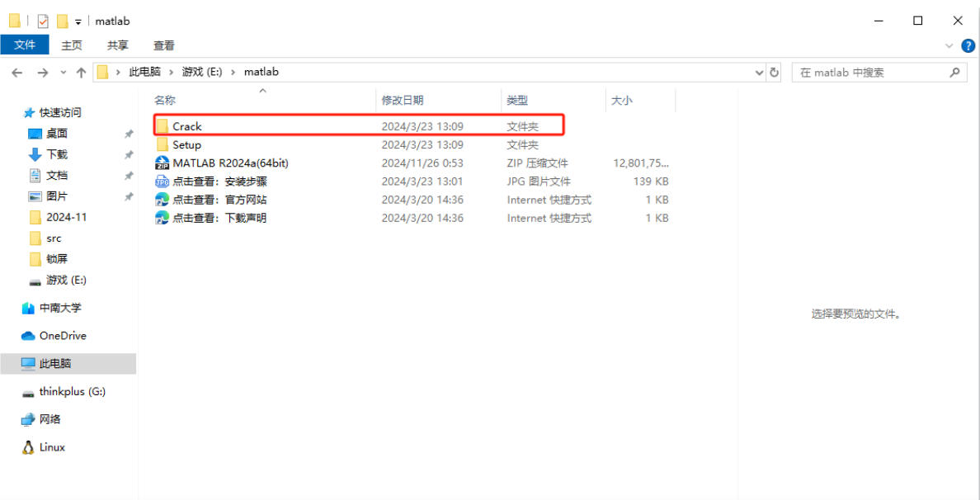Click the 2024-11 folder icon
This screenshot has height=500, width=980.
pyautogui.click(x=35, y=218)
